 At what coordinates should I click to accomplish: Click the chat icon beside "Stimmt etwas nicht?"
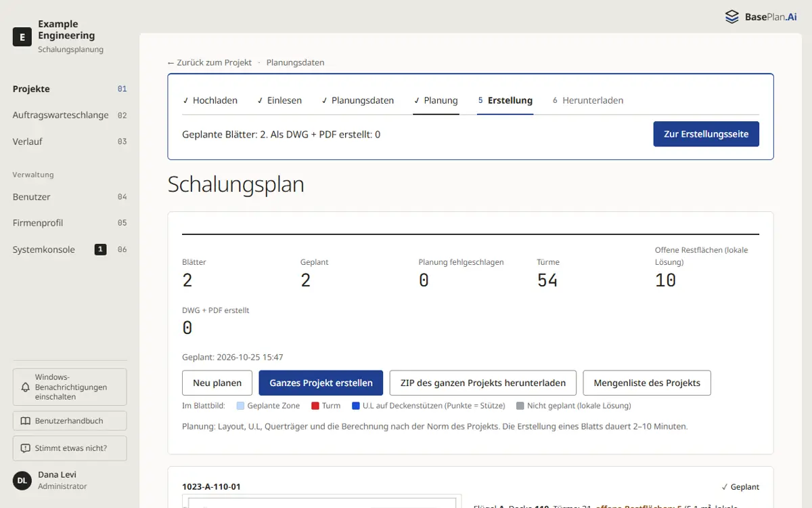(26, 448)
